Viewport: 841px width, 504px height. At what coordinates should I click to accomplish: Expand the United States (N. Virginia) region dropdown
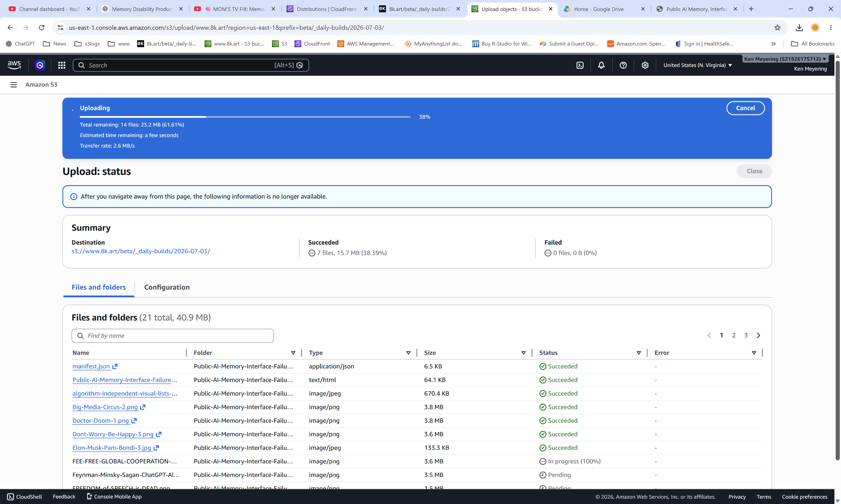click(x=698, y=65)
